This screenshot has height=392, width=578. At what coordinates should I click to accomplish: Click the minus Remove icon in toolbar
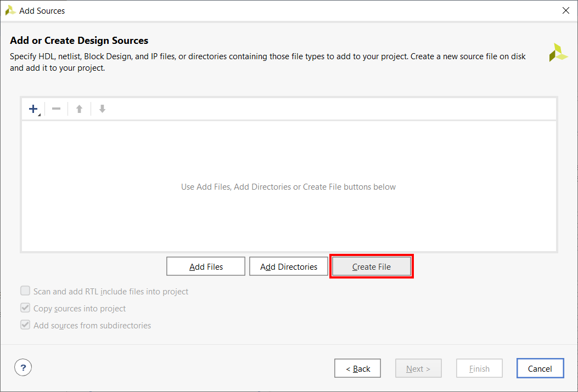[57, 109]
